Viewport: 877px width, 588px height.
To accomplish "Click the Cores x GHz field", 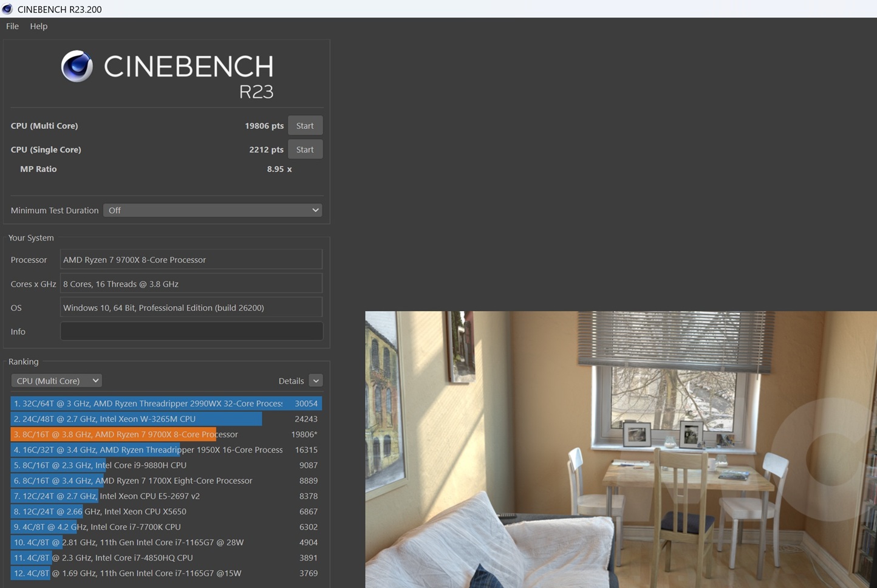I will point(191,284).
